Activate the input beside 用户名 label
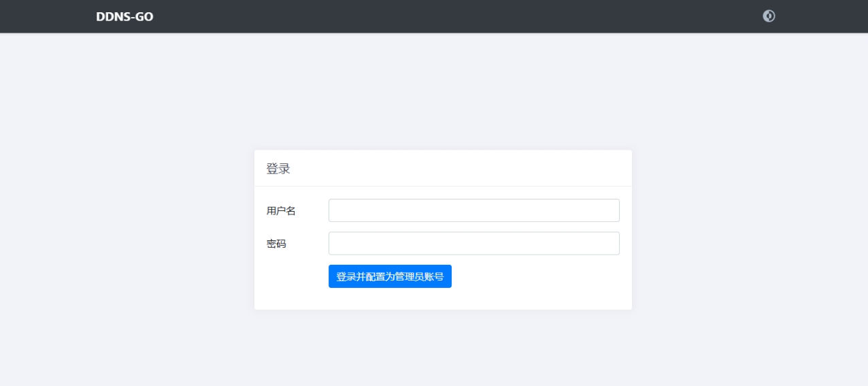 [473, 210]
